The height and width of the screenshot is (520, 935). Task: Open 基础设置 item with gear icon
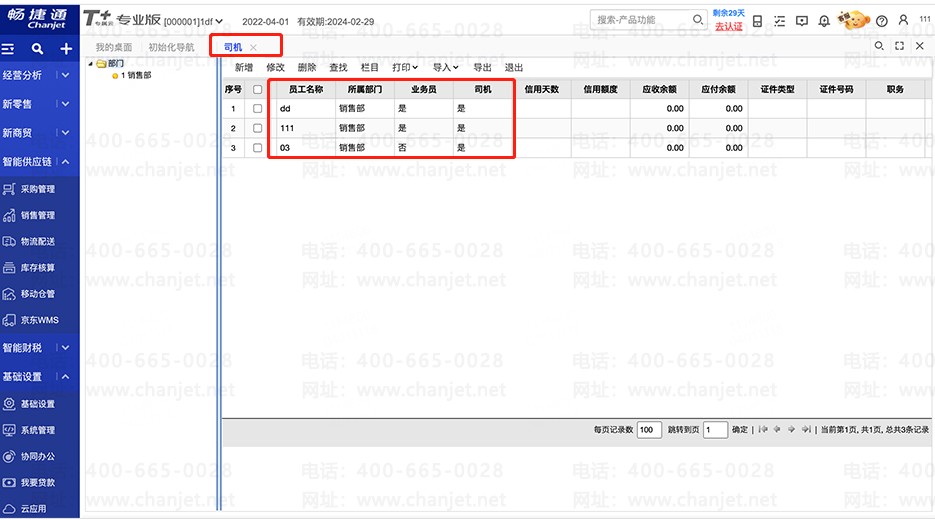[29, 404]
